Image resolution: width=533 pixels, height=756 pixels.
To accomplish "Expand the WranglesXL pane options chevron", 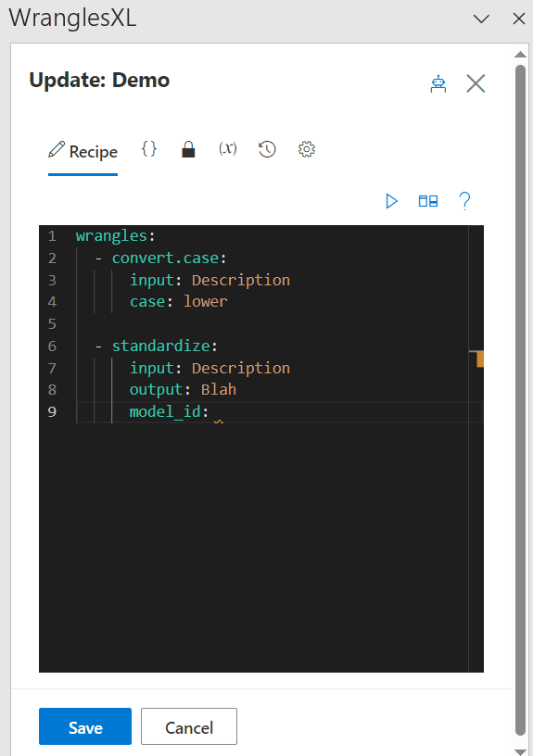I will point(481,19).
